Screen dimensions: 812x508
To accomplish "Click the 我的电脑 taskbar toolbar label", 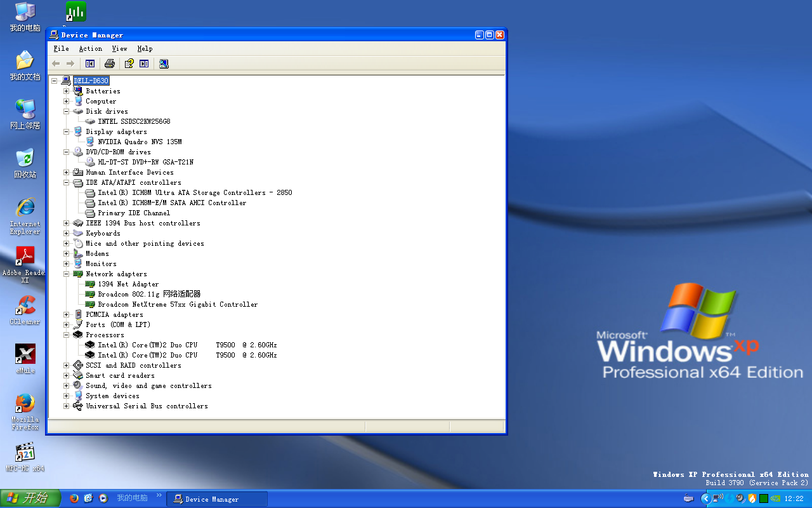I will (132, 498).
